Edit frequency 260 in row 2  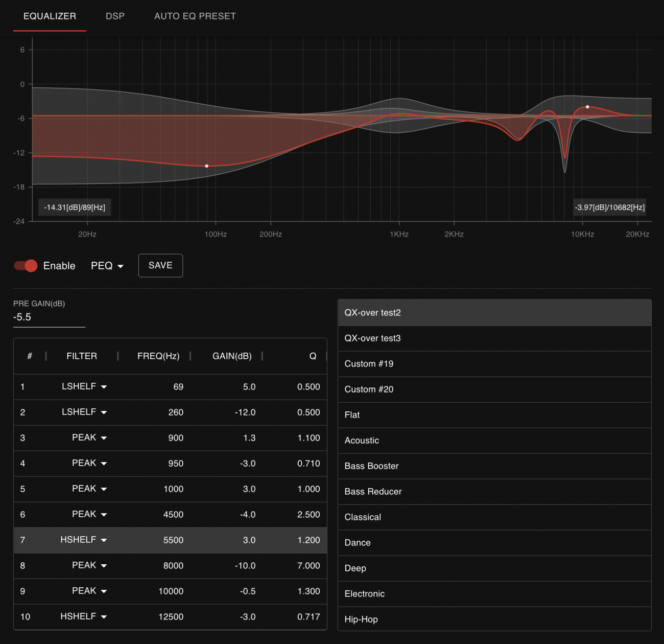point(176,412)
